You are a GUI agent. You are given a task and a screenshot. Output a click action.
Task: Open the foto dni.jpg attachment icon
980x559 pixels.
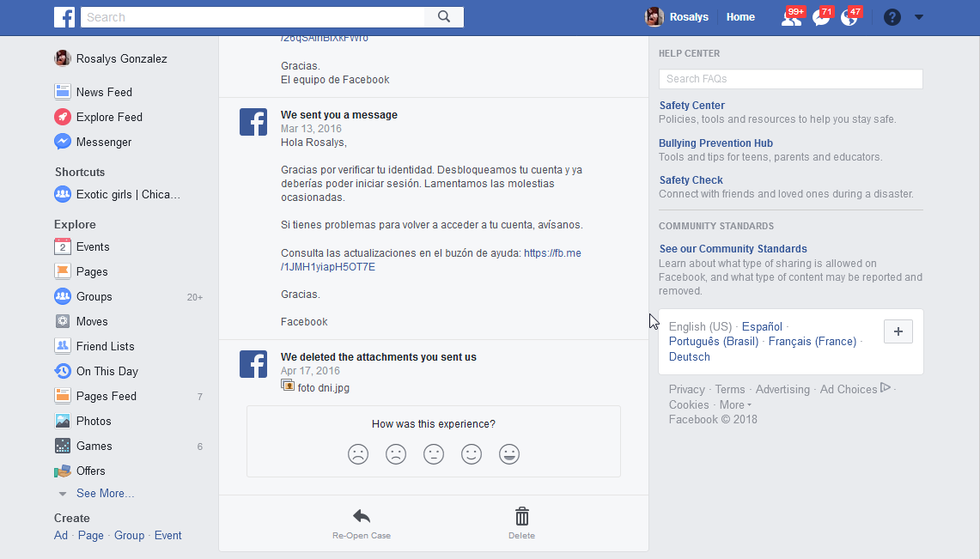(288, 386)
